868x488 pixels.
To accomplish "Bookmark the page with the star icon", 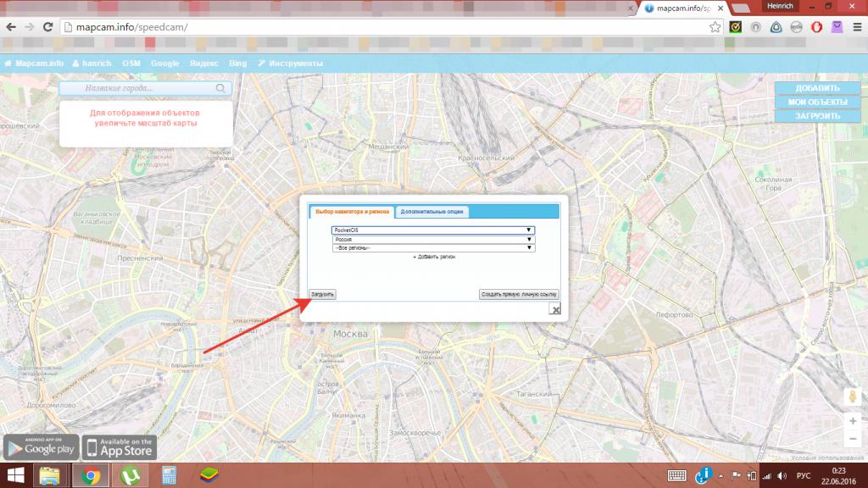I will point(715,26).
